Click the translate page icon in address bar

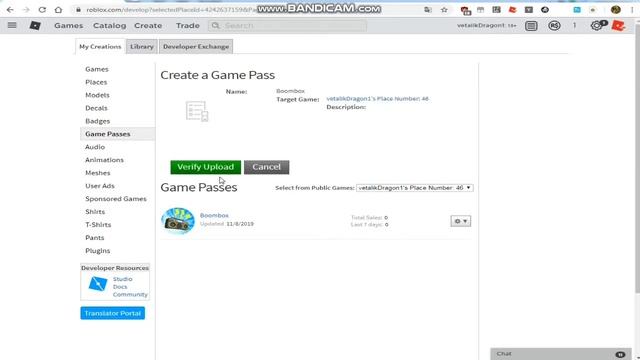pos(428,10)
